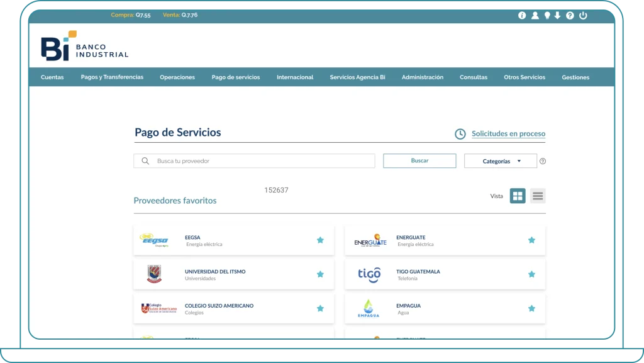Select the Internacional menu tab

pyautogui.click(x=294, y=77)
